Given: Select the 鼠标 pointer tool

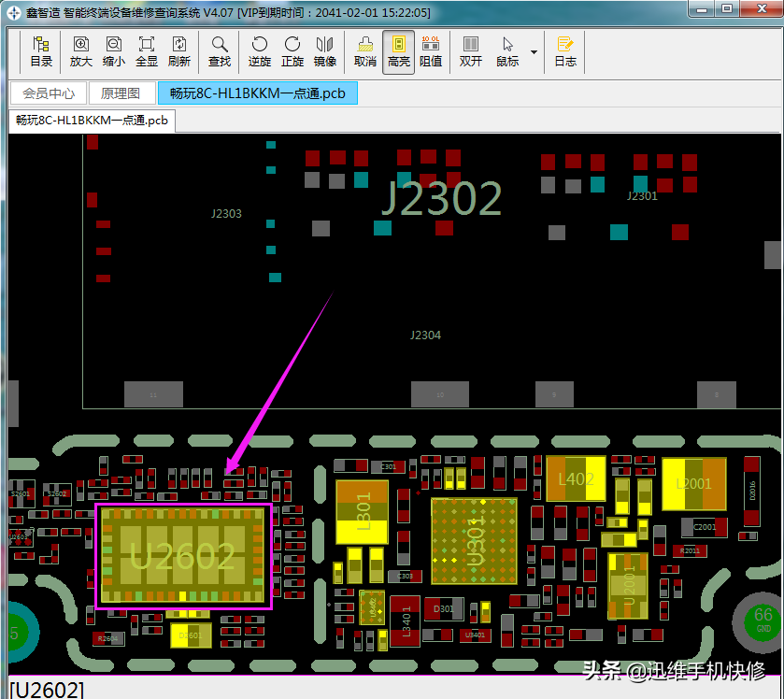Looking at the screenshot, I should click(x=507, y=52).
